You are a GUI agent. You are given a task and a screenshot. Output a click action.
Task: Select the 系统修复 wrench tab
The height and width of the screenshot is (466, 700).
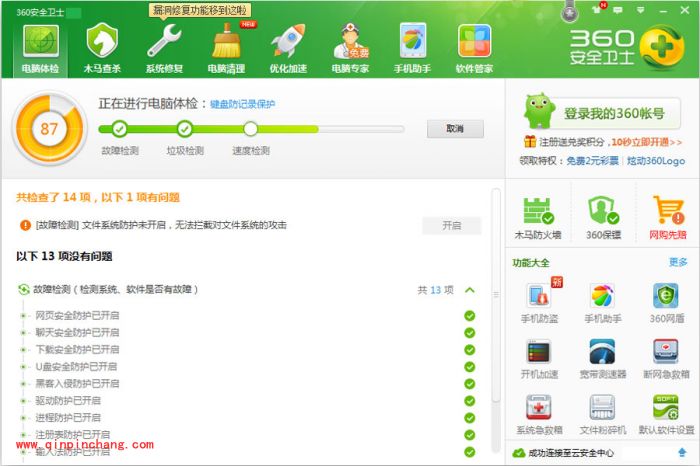164,50
